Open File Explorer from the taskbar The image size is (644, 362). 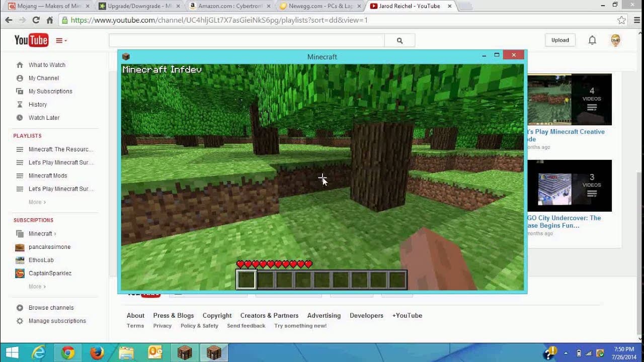pos(126,352)
